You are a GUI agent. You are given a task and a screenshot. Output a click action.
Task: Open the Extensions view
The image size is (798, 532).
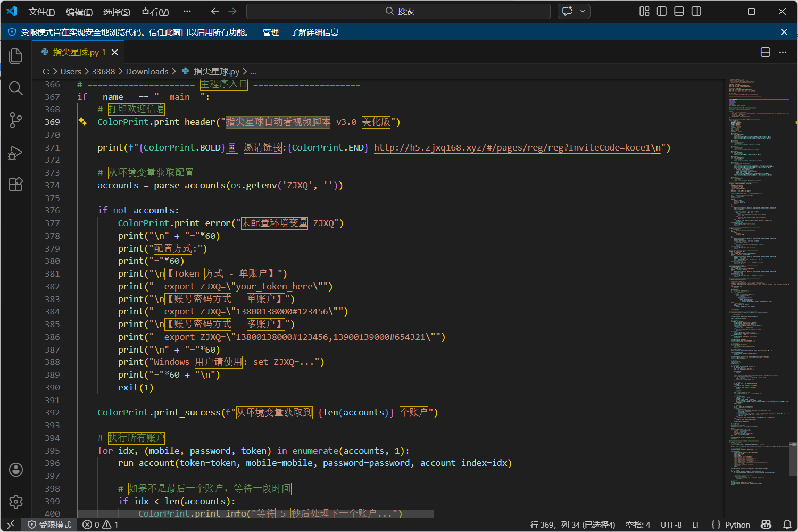pyautogui.click(x=16, y=185)
